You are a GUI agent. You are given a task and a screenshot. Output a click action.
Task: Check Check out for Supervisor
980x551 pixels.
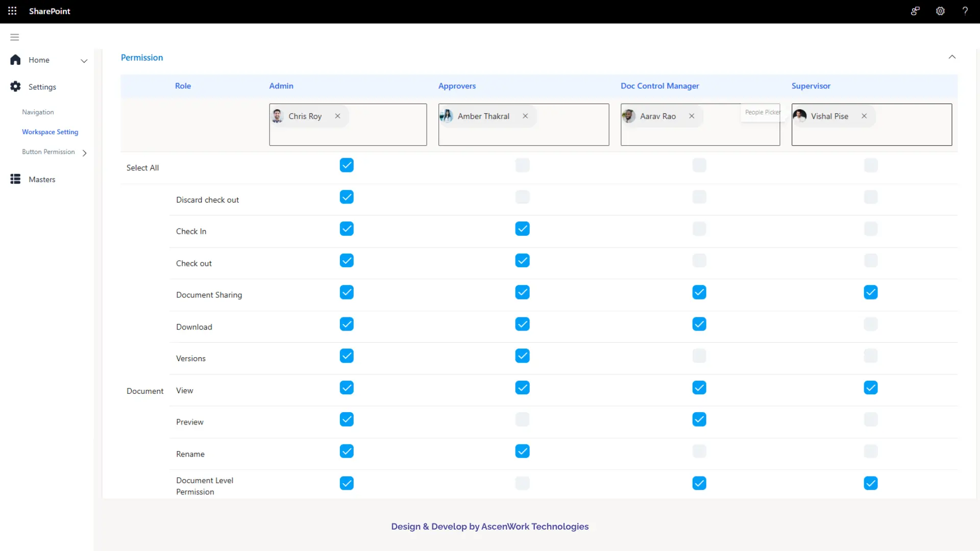pyautogui.click(x=871, y=260)
